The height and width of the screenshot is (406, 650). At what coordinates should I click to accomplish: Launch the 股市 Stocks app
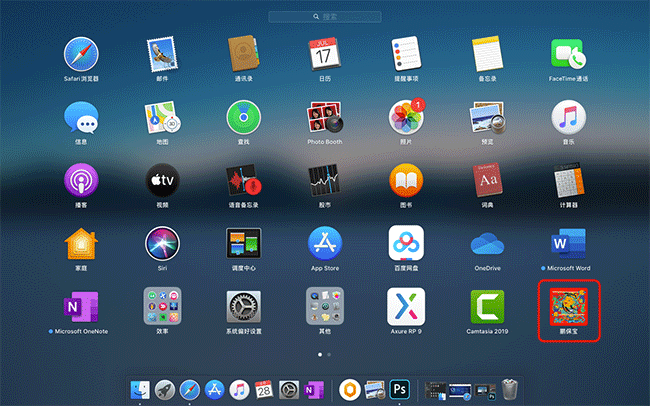(325, 180)
